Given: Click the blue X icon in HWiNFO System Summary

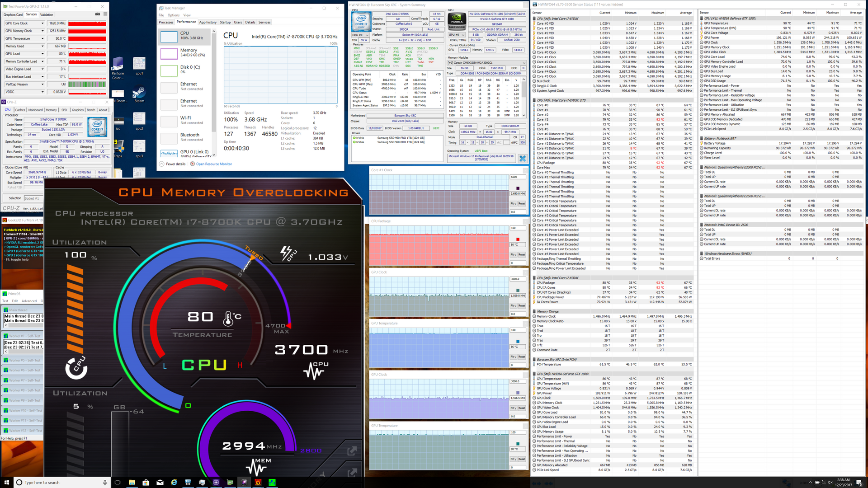Looking at the screenshot, I should [523, 158].
